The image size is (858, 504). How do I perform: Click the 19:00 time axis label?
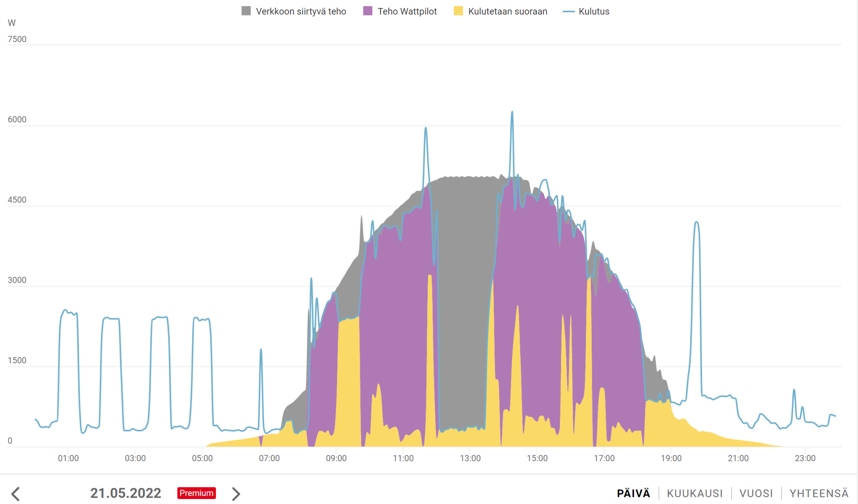[671, 458]
